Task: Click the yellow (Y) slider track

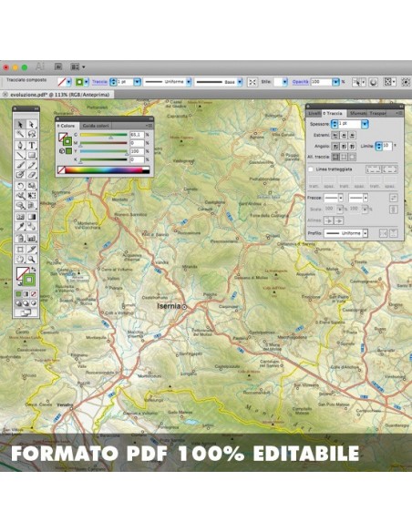Action: click(x=104, y=151)
